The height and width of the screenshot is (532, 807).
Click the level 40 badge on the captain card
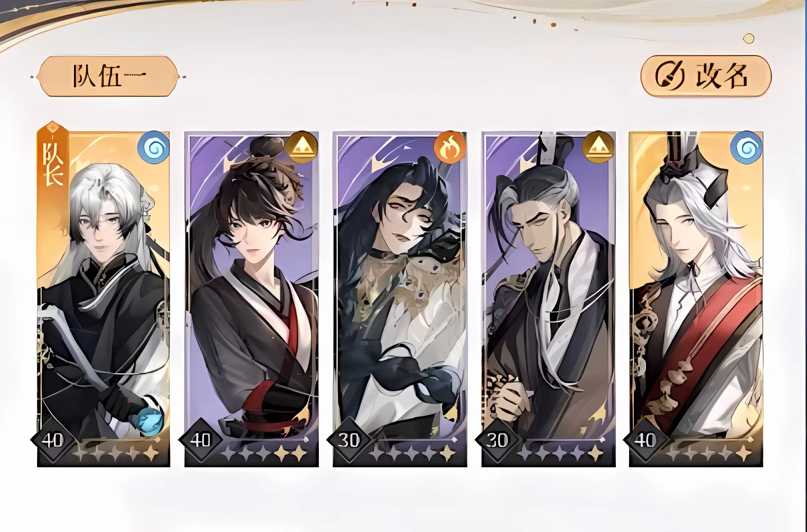(x=52, y=440)
